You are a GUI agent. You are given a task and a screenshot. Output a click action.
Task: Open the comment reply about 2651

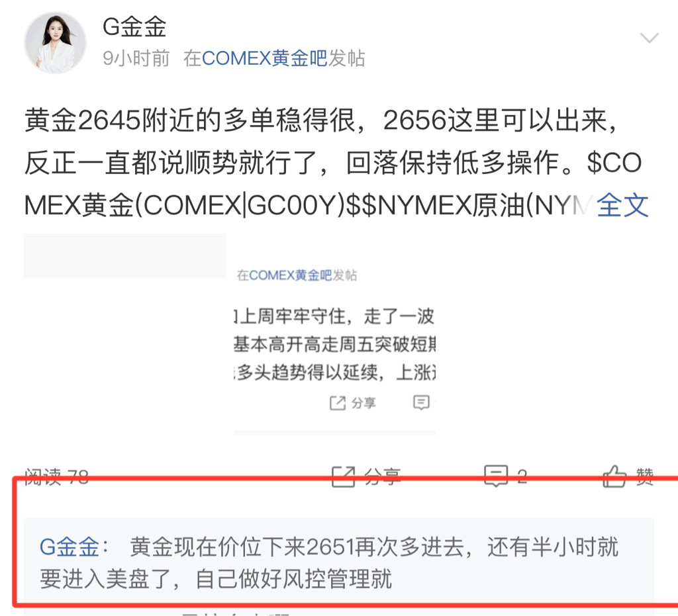(x=338, y=562)
